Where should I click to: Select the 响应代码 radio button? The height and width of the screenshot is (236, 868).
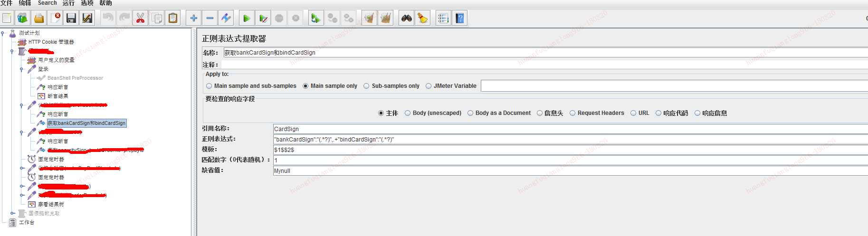tap(672, 113)
